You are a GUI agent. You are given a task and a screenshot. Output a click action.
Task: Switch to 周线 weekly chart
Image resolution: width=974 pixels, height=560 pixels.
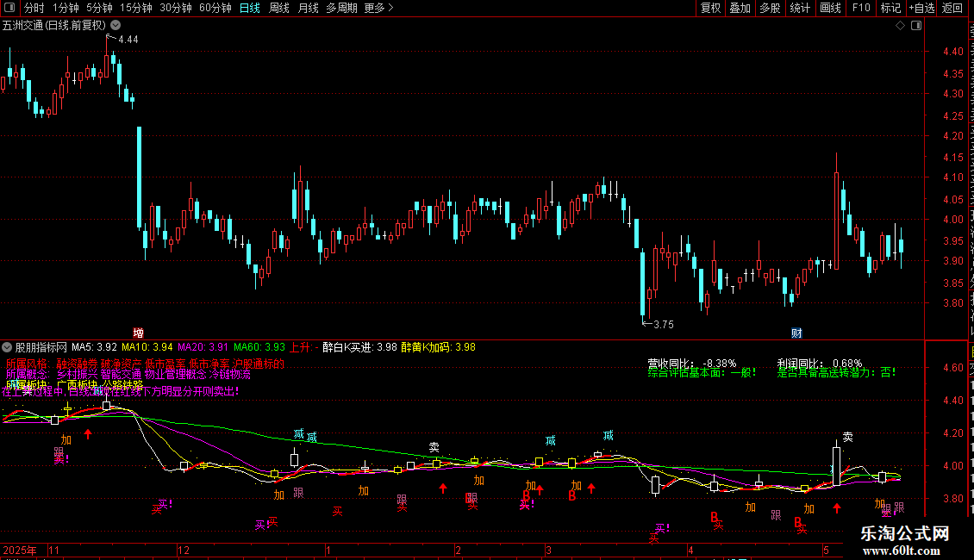coord(279,8)
